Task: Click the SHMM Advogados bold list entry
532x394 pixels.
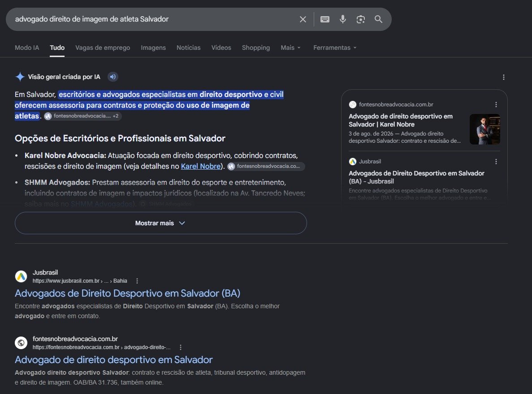Action: coord(57,182)
